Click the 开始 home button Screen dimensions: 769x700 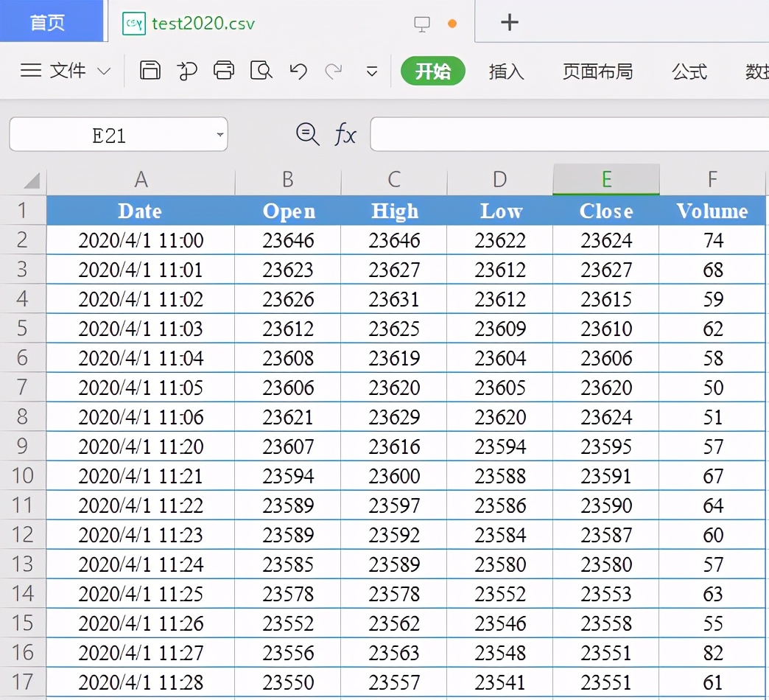[x=433, y=71]
